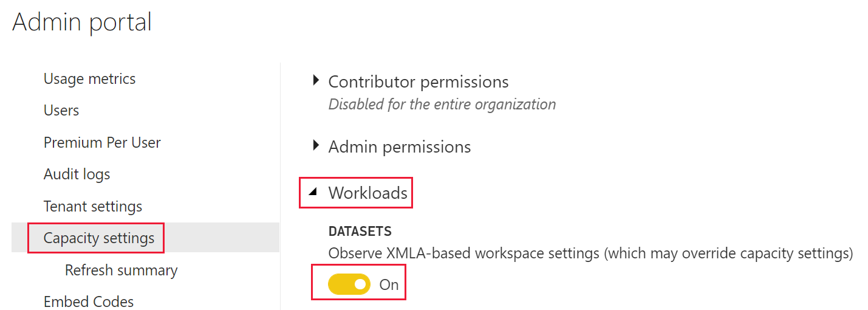Open the Refresh summary sub-item
This screenshot has height=310, width=868.
tap(121, 270)
